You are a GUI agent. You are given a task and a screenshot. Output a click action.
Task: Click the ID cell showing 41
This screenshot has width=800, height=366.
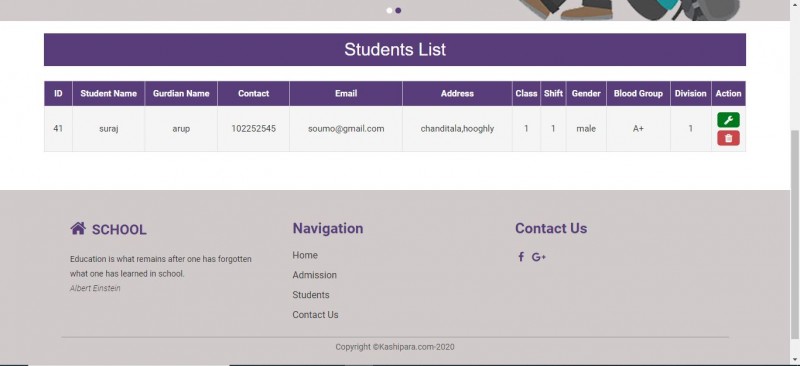pyautogui.click(x=58, y=129)
